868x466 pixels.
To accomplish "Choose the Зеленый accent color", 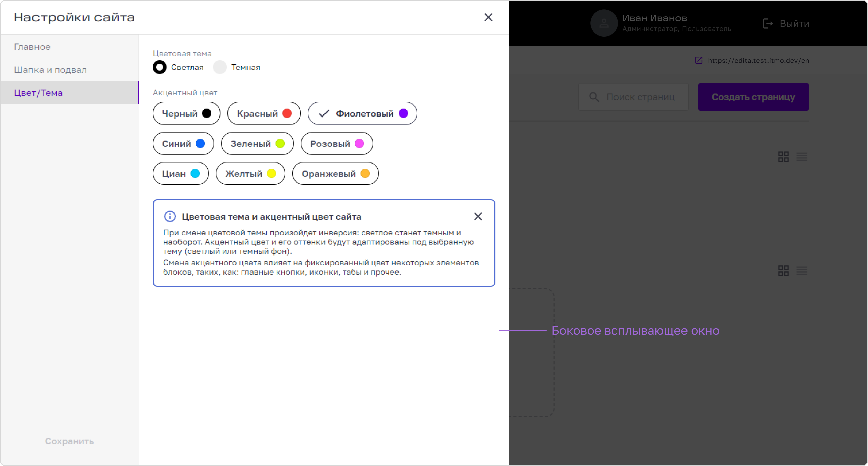I will pyautogui.click(x=257, y=144).
